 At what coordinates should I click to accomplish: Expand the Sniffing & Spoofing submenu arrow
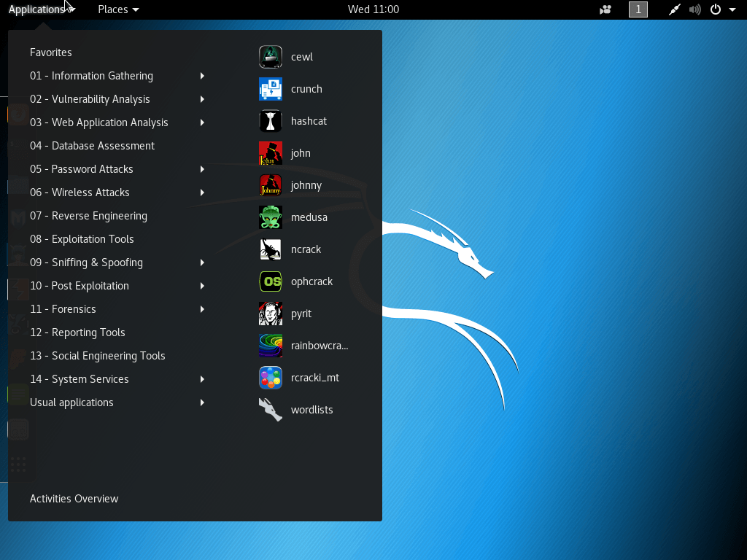[202, 262]
